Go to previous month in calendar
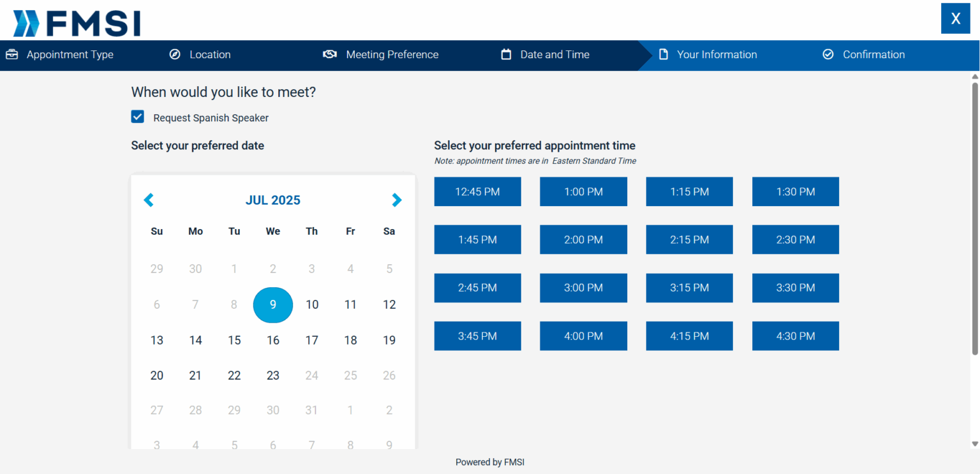This screenshot has width=980, height=474. tap(149, 200)
